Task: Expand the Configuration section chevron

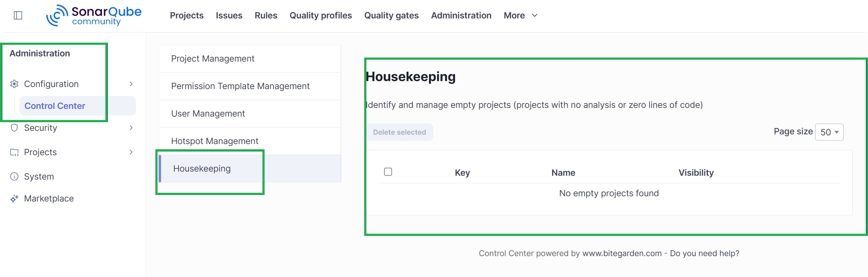Action: tap(131, 84)
